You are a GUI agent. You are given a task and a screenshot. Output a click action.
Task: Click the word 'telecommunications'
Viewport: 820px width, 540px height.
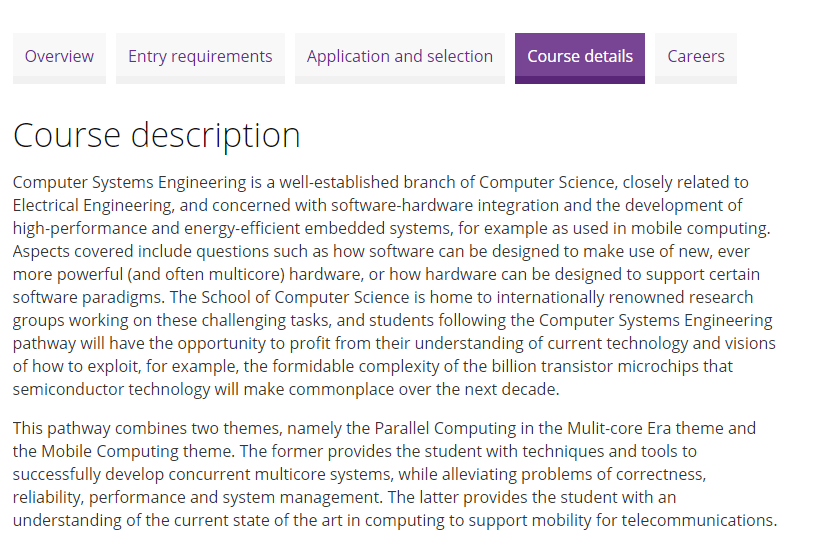tap(699, 521)
